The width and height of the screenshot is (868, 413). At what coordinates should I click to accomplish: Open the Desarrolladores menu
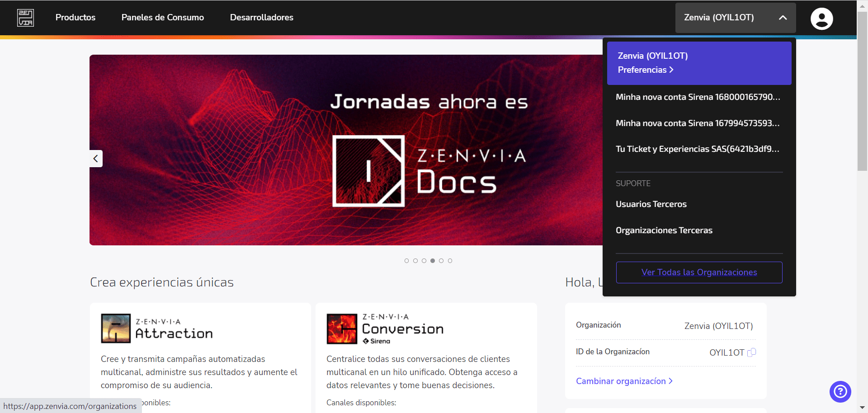[x=261, y=18]
